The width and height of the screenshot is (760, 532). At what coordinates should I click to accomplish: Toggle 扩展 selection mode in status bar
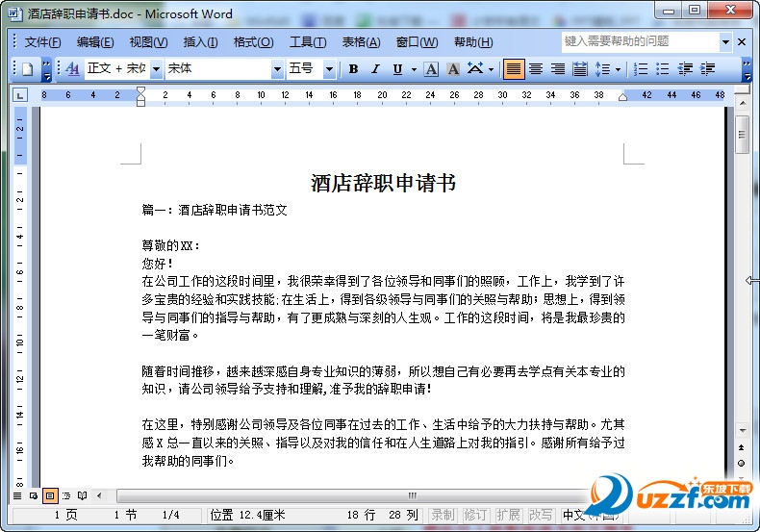[x=508, y=515]
